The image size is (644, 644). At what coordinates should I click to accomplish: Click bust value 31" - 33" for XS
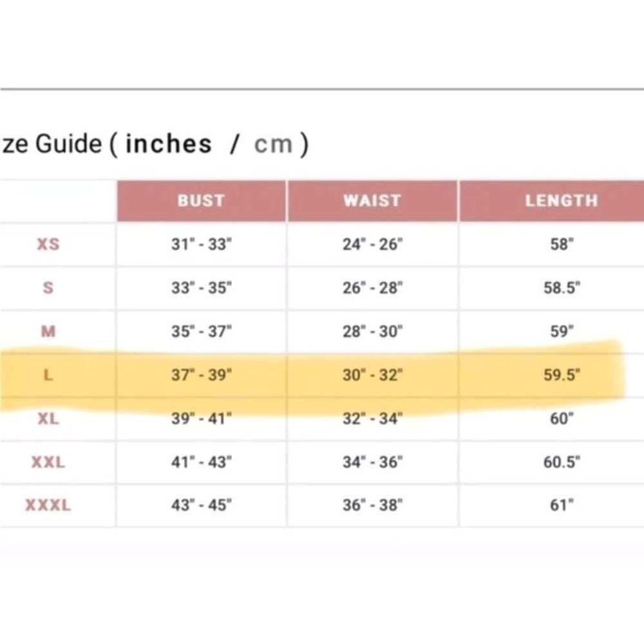coord(201,244)
